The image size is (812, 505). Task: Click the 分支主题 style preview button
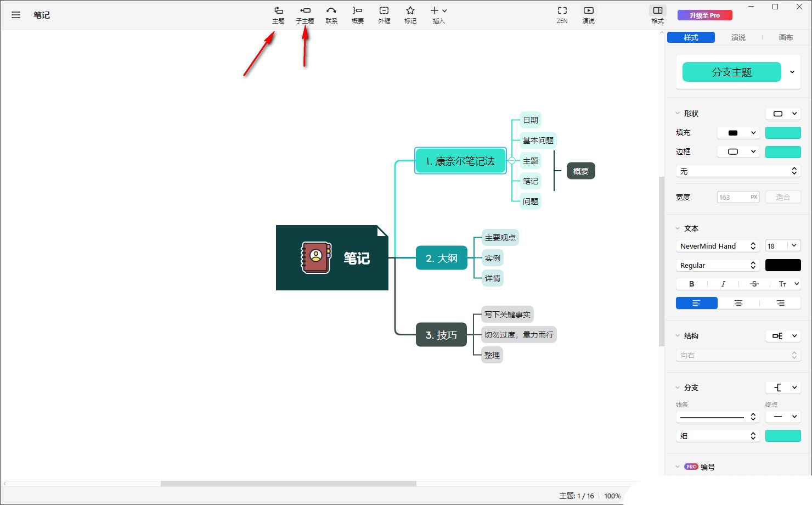coord(731,72)
